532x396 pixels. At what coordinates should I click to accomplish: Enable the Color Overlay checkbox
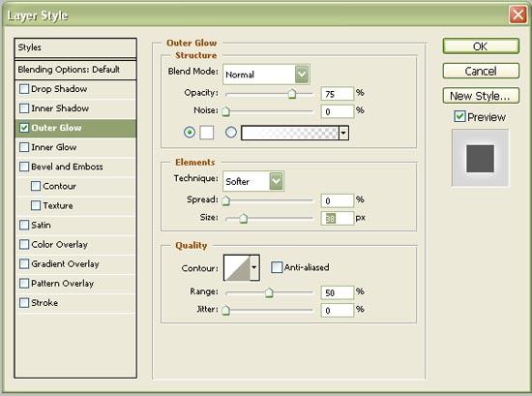(x=24, y=244)
